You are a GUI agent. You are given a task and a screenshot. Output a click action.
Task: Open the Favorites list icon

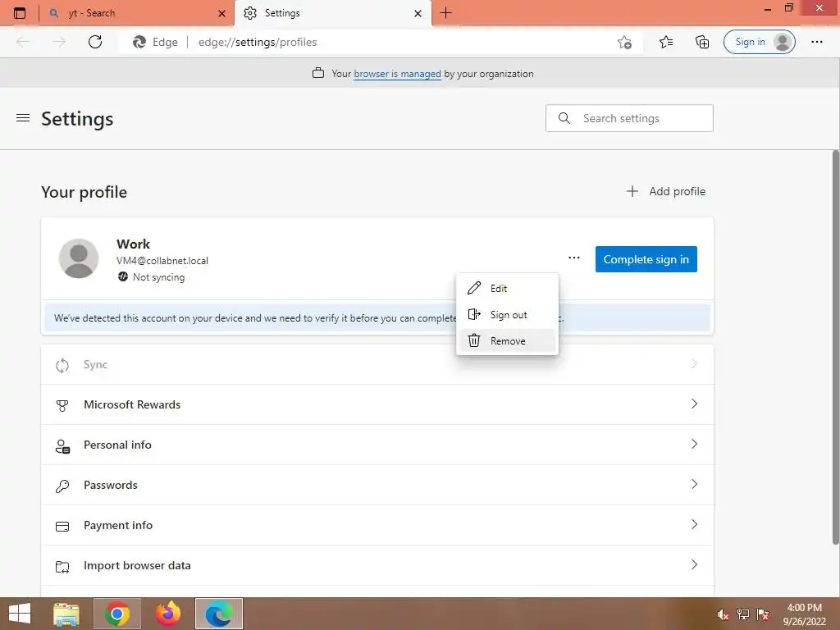point(666,42)
